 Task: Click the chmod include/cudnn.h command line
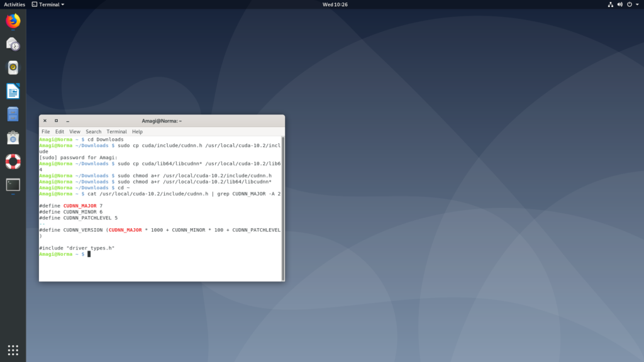click(x=156, y=176)
